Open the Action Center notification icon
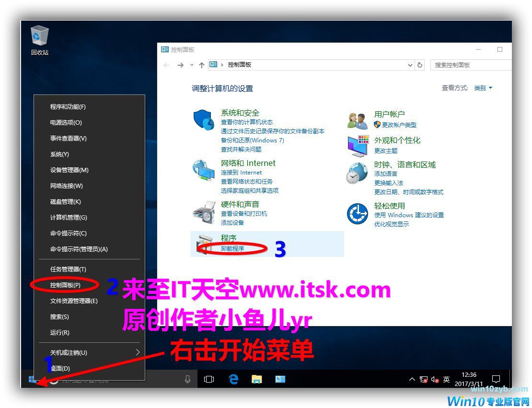Image resolution: width=532 pixels, height=408 pixels. [496, 379]
